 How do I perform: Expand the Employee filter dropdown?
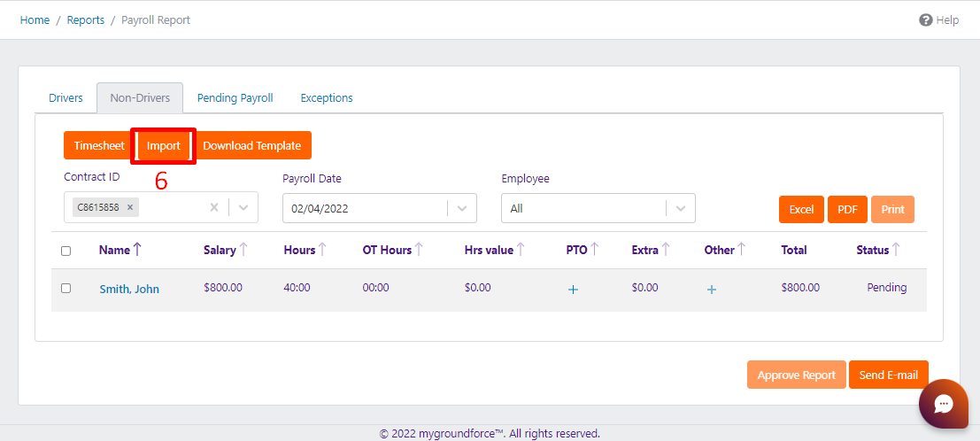pyautogui.click(x=681, y=209)
